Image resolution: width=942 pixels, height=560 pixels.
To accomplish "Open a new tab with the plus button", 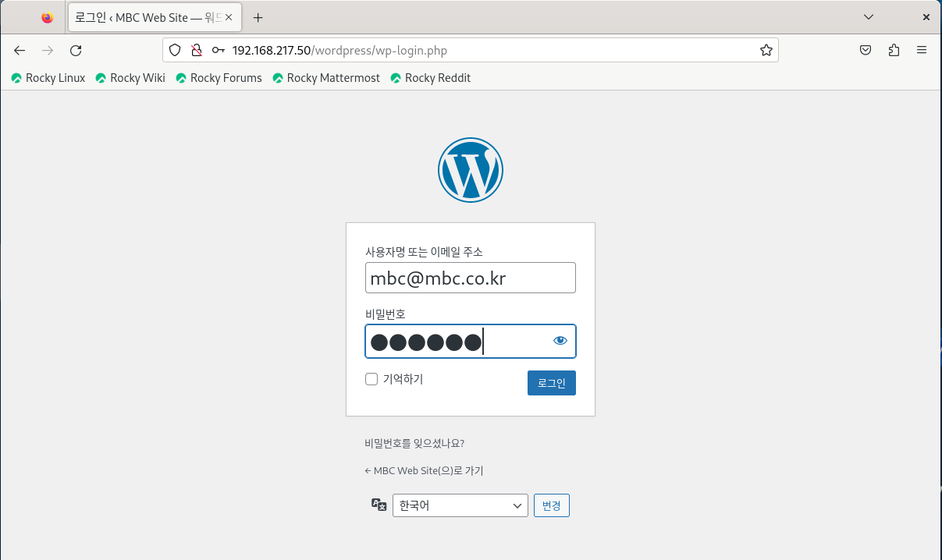I will coord(258,17).
